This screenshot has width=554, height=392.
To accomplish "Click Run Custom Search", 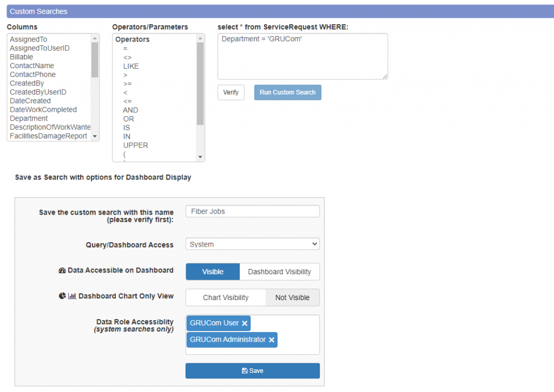I will 287,92.
